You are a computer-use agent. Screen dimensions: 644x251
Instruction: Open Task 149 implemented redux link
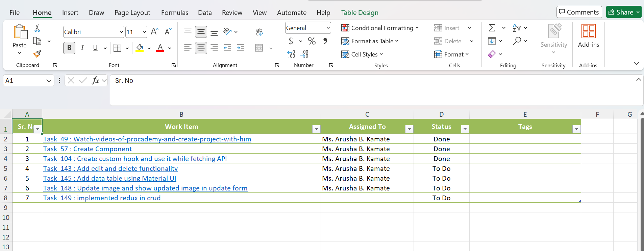[102, 198]
